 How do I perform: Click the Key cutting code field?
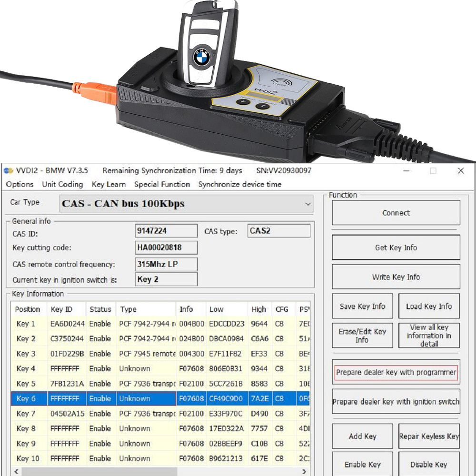click(166, 248)
